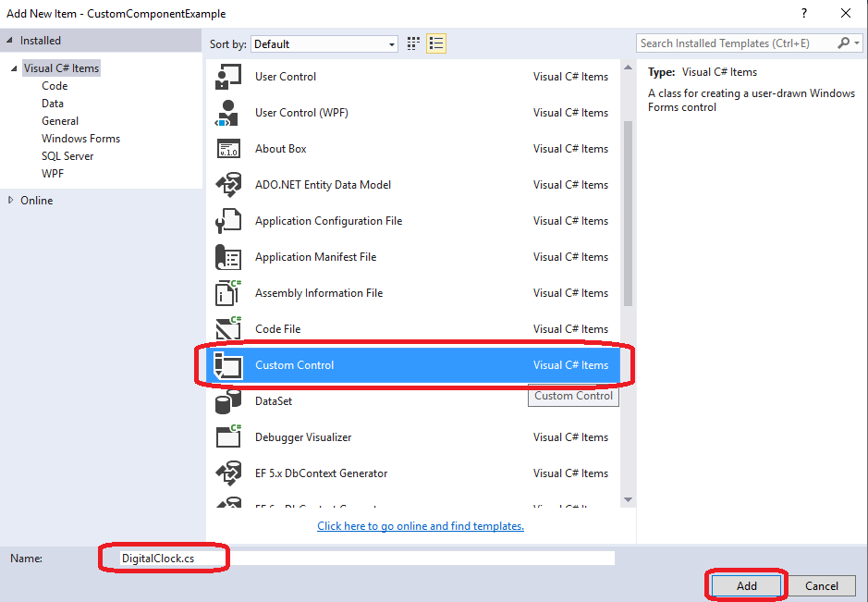The height and width of the screenshot is (602, 868).
Task: Click the Add button
Action: click(746, 586)
